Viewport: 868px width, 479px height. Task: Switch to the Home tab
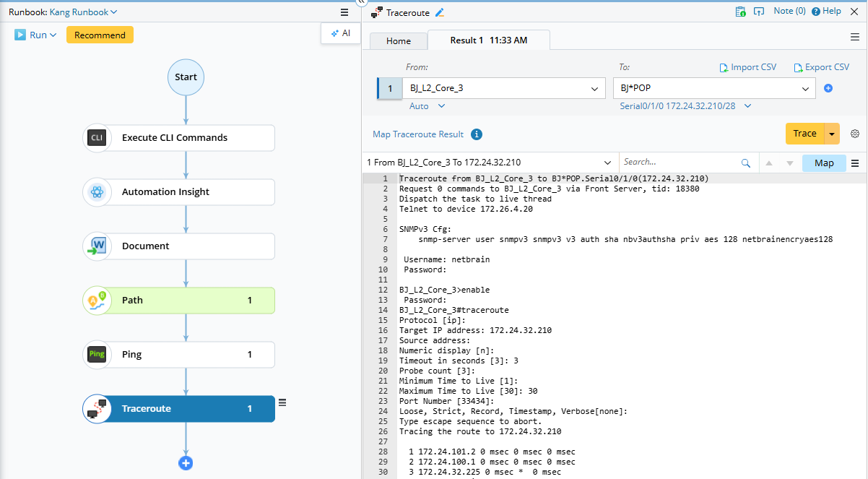coord(399,40)
